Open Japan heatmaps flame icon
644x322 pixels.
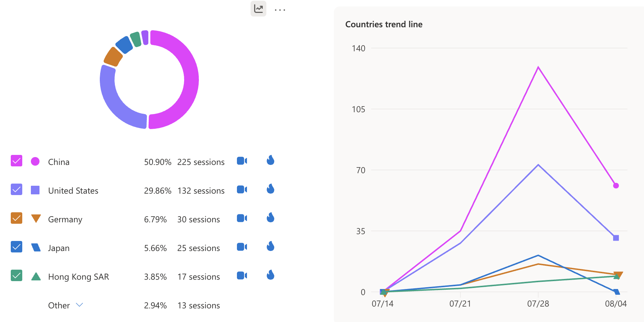(x=271, y=246)
